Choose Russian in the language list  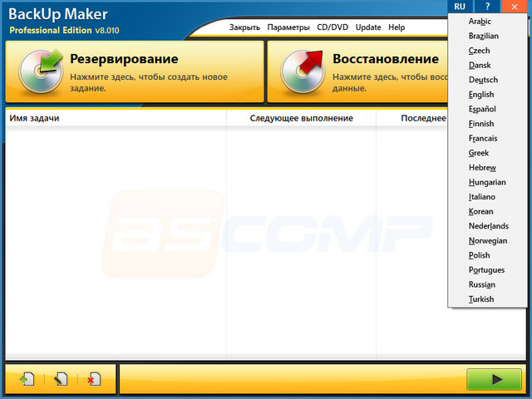(481, 284)
